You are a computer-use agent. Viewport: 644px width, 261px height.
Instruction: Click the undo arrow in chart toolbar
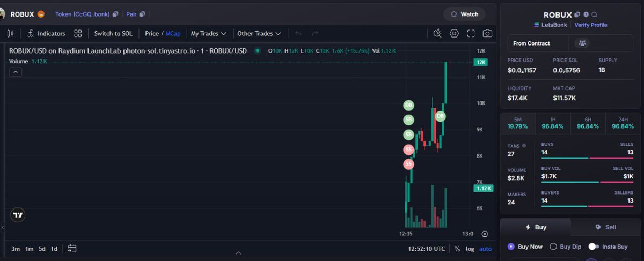tap(298, 33)
